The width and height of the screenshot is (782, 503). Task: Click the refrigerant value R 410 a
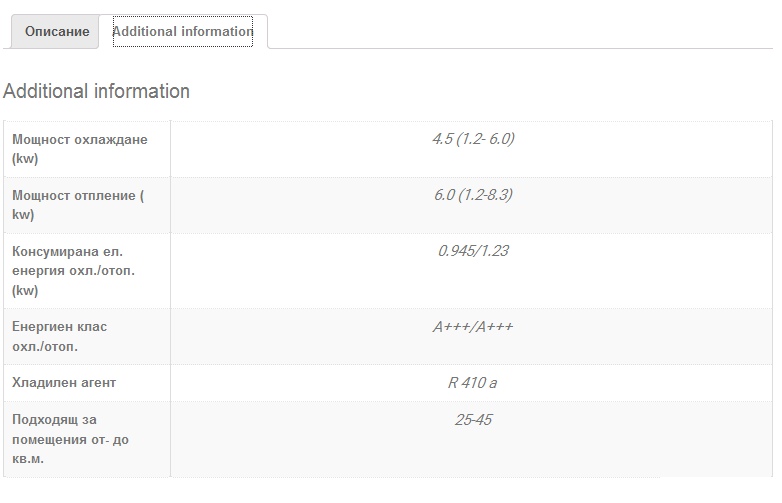coord(473,383)
